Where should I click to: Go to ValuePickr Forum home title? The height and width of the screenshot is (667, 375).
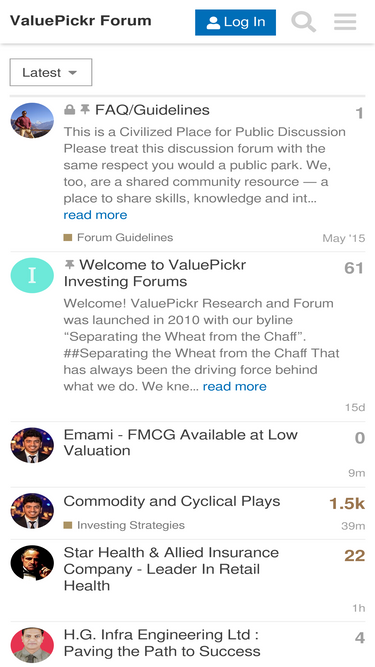click(80, 20)
